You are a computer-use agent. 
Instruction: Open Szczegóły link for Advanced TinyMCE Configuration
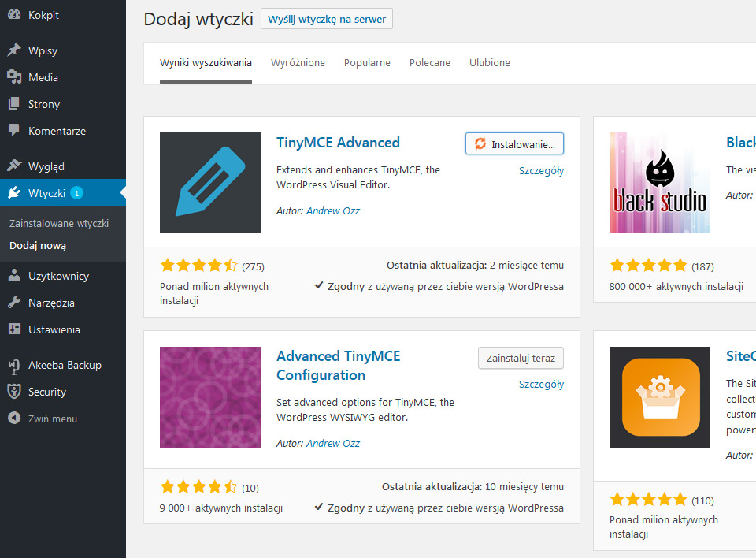[x=541, y=385]
